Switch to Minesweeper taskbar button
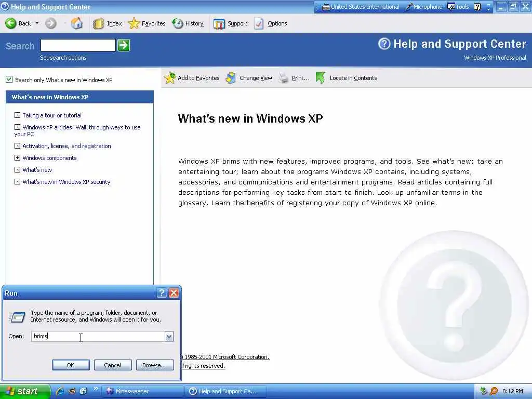 [x=142, y=391]
